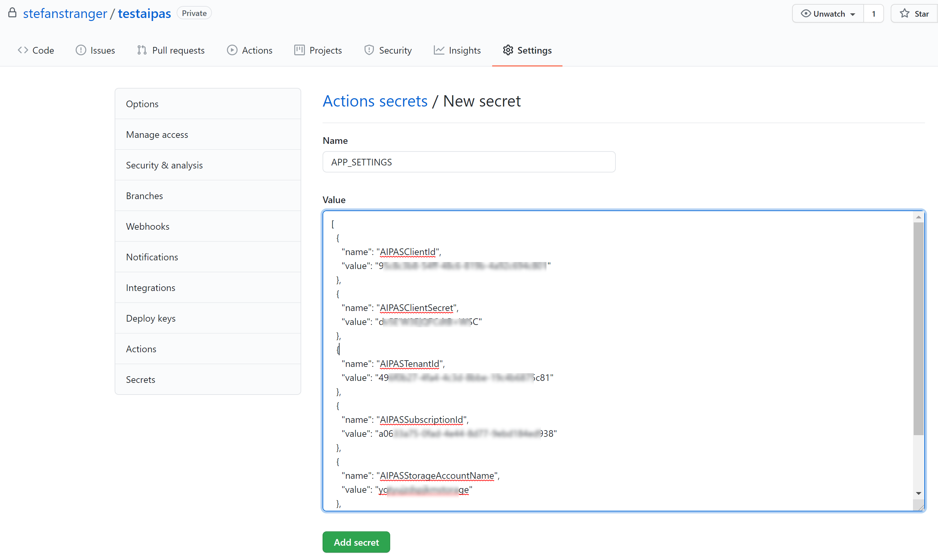Click the Settings gear icon
This screenshot has height=560, width=938.
pyautogui.click(x=508, y=50)
